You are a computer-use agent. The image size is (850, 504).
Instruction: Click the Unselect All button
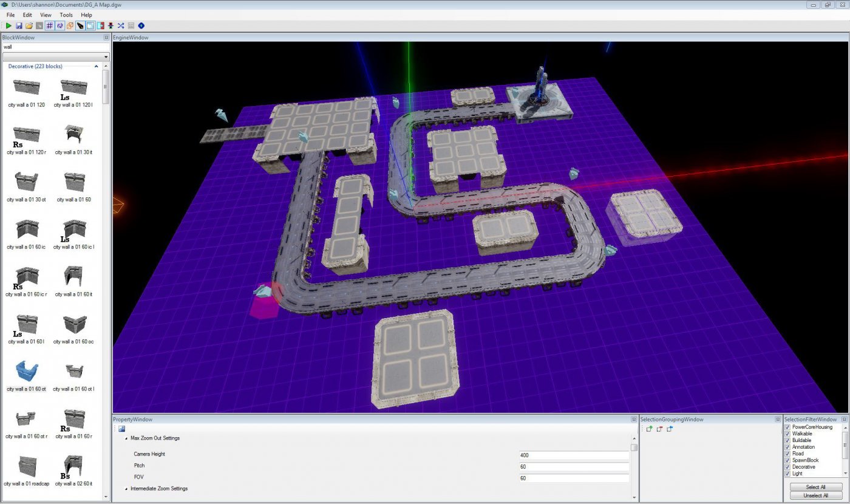click(x=815, y=495)
